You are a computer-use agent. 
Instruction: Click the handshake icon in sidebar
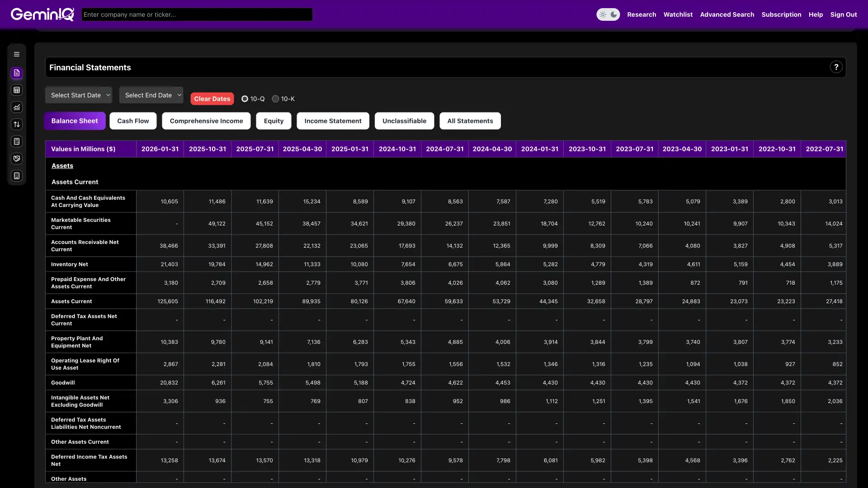[17, 159]
